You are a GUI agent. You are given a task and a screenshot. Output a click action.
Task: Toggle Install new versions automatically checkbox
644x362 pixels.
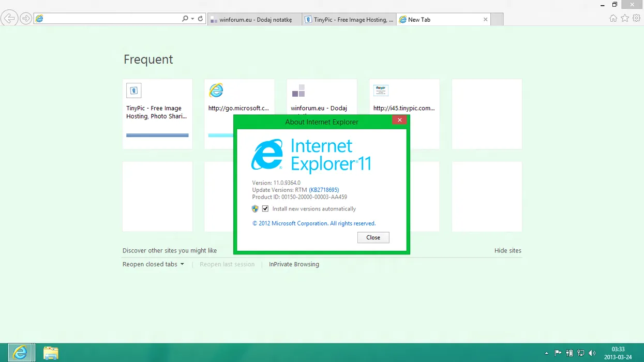tap(265, 209)
